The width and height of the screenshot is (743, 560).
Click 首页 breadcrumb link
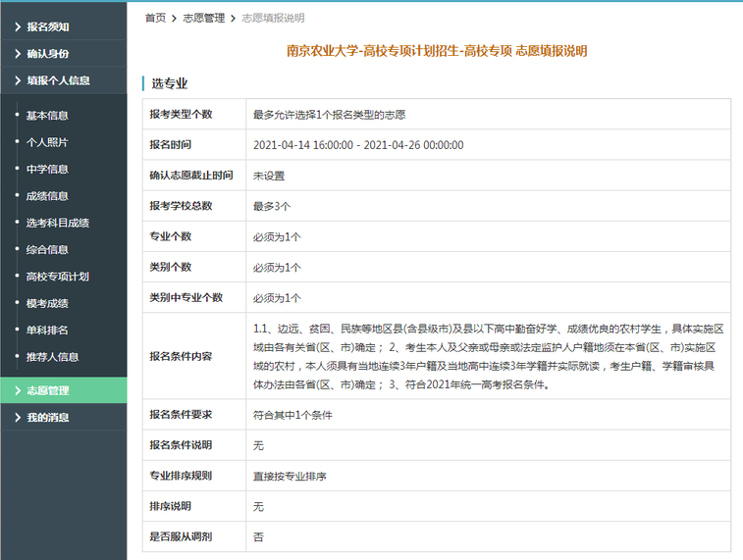155,18
